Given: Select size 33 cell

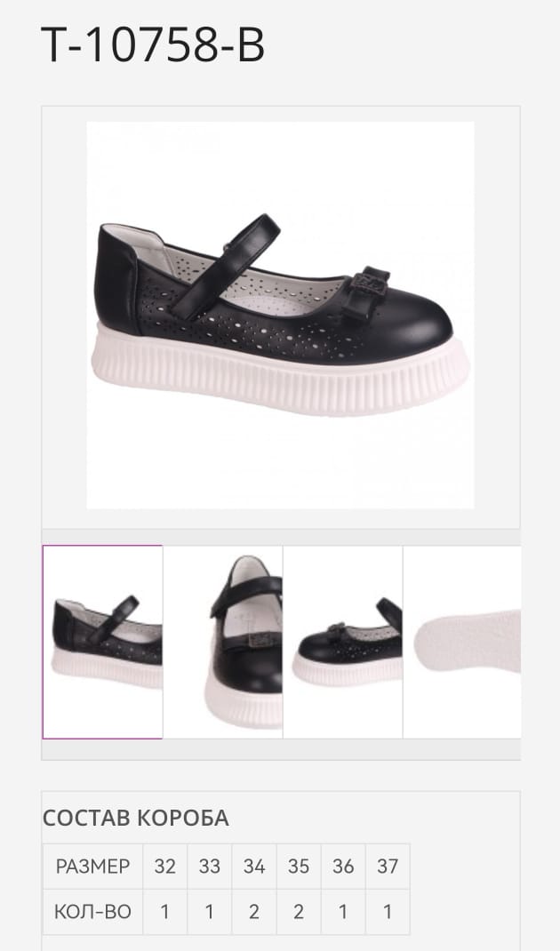Looking at the screenshot, I should point(209,866).
